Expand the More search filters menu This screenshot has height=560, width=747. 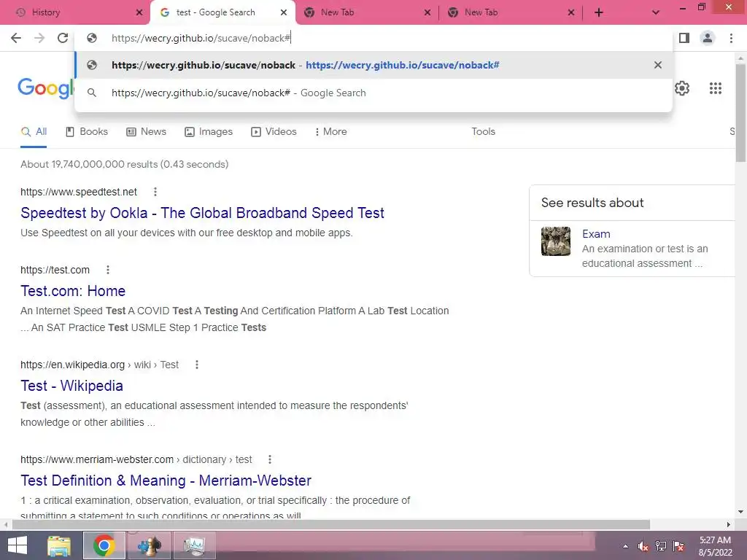(x=330, y=131)
